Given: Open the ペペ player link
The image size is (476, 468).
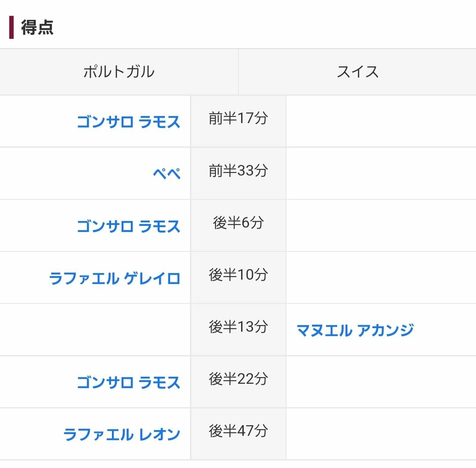Looking at the screenshot, I should pyautogui.click(x=167, y=174).
